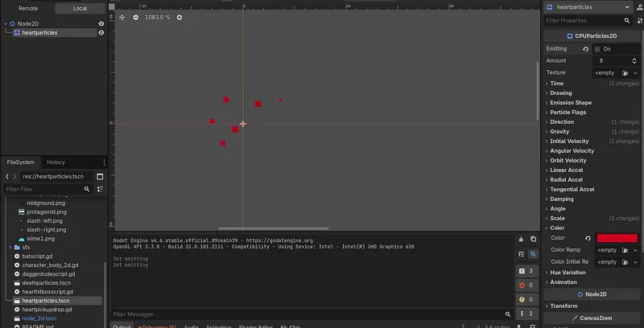
Task: Open the Color Ramp dropdown arrow
Action: 637,250
